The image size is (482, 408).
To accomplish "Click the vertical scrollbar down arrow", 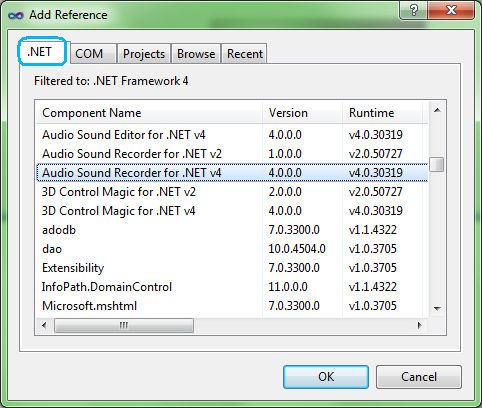I will point(437,309).
